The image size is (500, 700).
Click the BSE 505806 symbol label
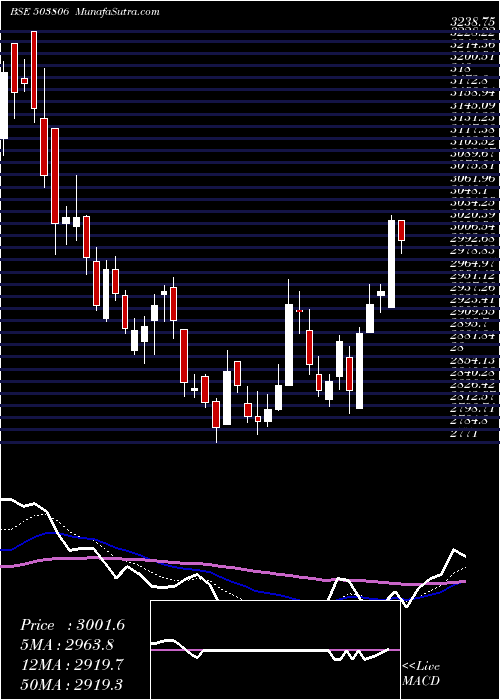39,12
